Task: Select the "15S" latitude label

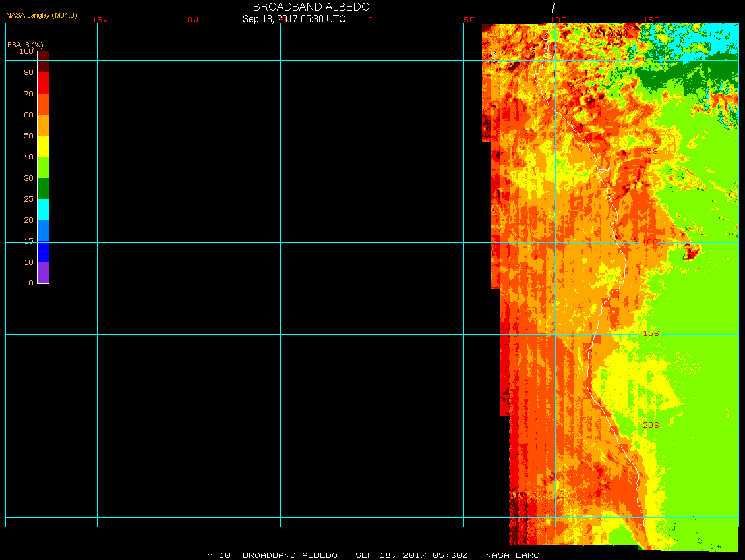Action: click(651, 333)
